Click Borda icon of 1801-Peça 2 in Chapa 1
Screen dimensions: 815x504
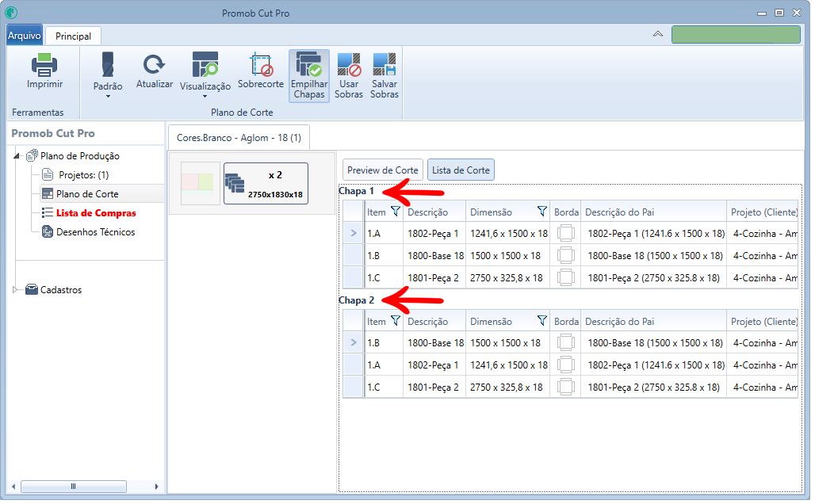click(x=565, y=278)
